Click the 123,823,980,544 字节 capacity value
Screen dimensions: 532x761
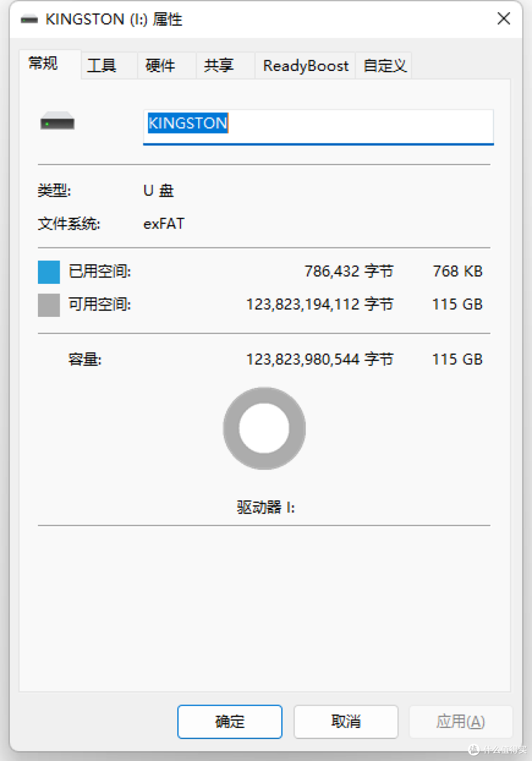point(319,359)
